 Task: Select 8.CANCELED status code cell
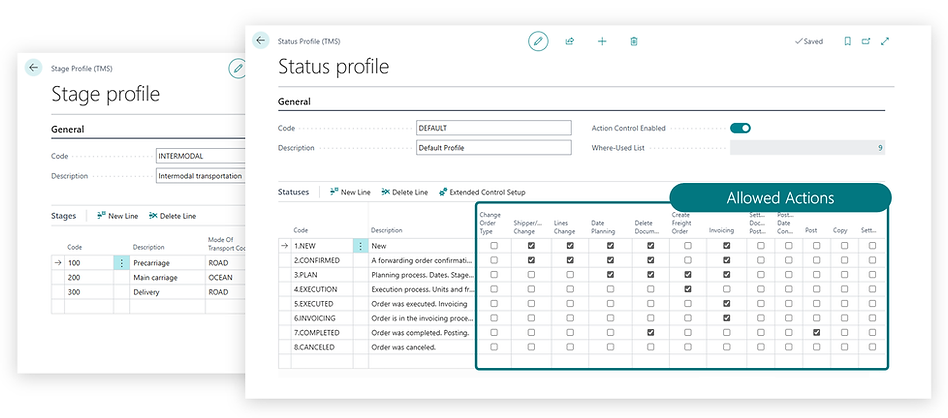pos(322,348)
